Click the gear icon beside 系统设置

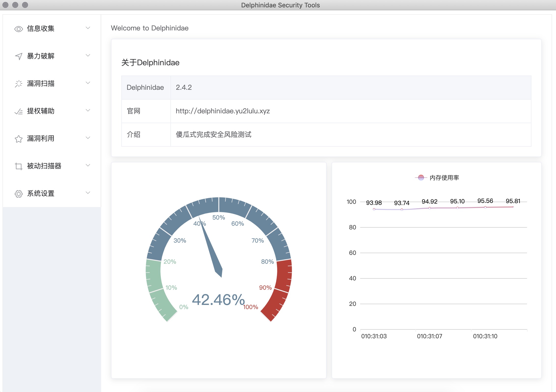[x=19, y=194]
